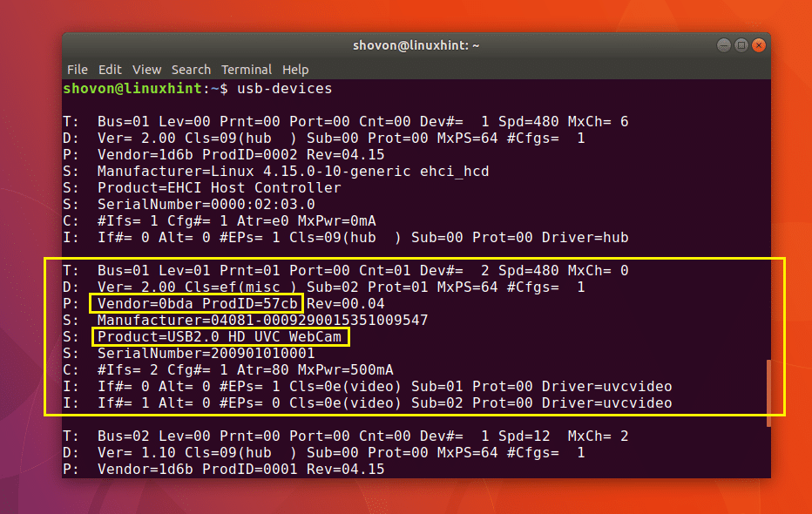Click the minimize icon on the title bar
Viewport: 812px width, 514px height.
pos(723,44)
